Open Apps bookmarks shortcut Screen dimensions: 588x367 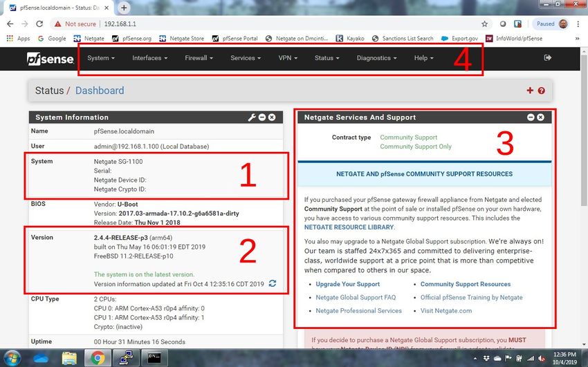19,38
